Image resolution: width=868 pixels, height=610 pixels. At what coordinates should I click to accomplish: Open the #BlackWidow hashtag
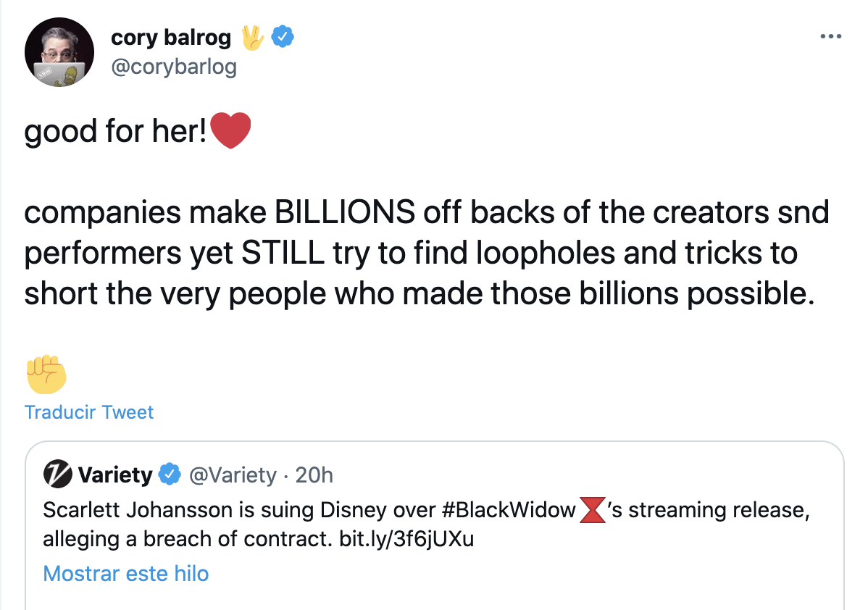click(507, 510)
